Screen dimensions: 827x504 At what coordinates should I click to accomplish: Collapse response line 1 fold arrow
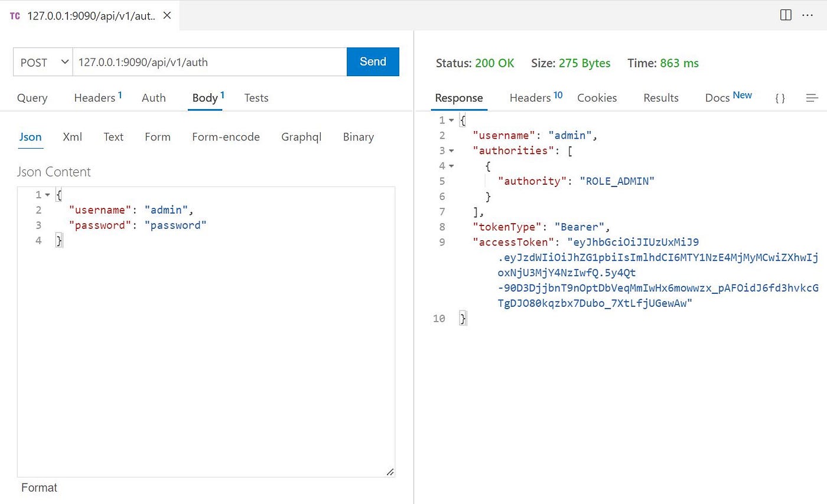pos(452,120)
